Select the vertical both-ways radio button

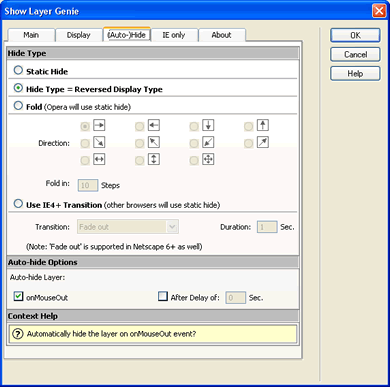pos(140,161)
